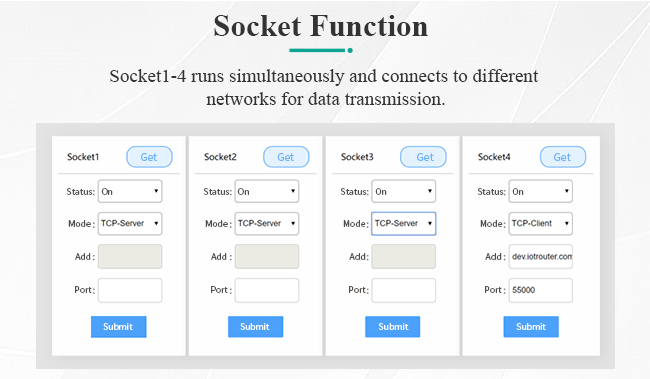Image resolution: width=650 pixels, height=379 pixels.
Task: Click the Socket3 Port input field
Action: 403,290
